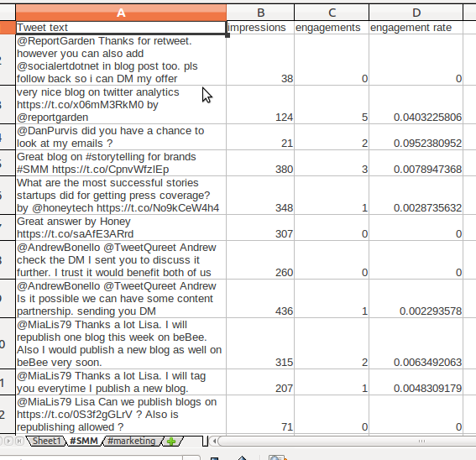Click the 'Also is republishing allowed ?' cell
476x460 pixels.
(121, 415)
